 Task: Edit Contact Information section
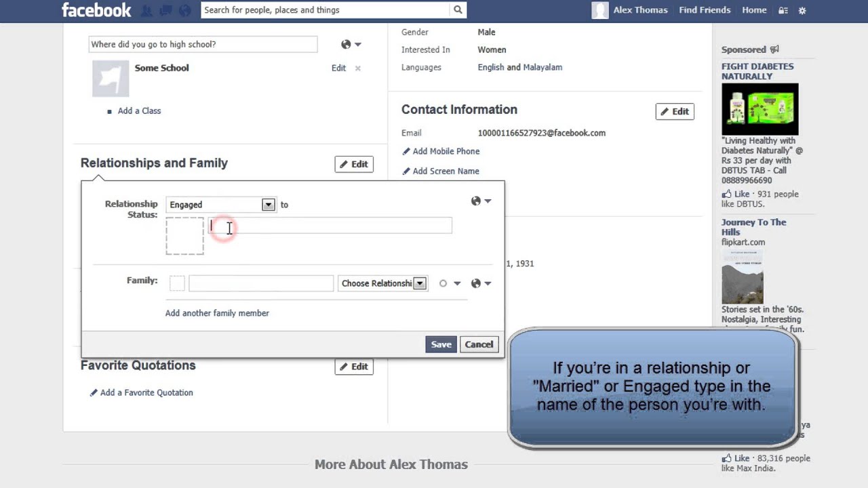(x=675, y=111)
